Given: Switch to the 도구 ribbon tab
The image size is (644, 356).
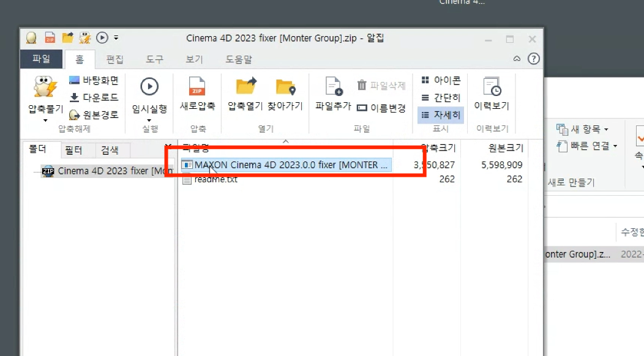Looking at the screenshot, I should (154, 59).
